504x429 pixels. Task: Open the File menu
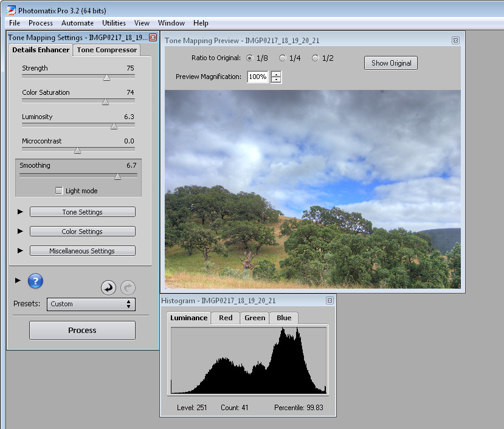(15, 23)
